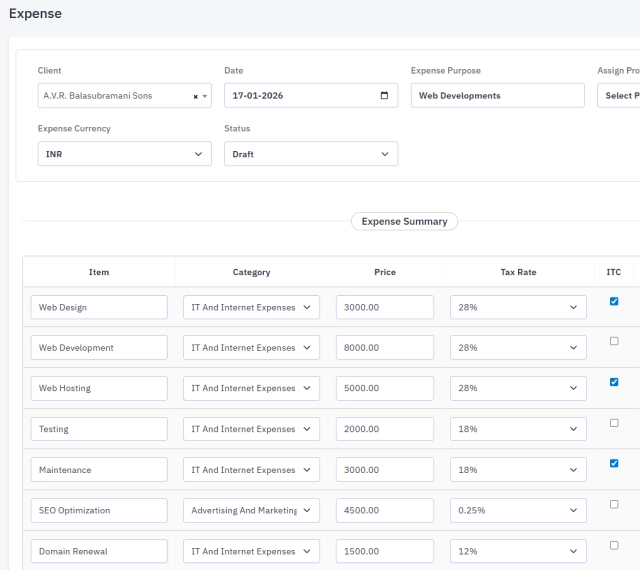Click the Item column header
The image size is (640, 570).
(x=99, y=272)
